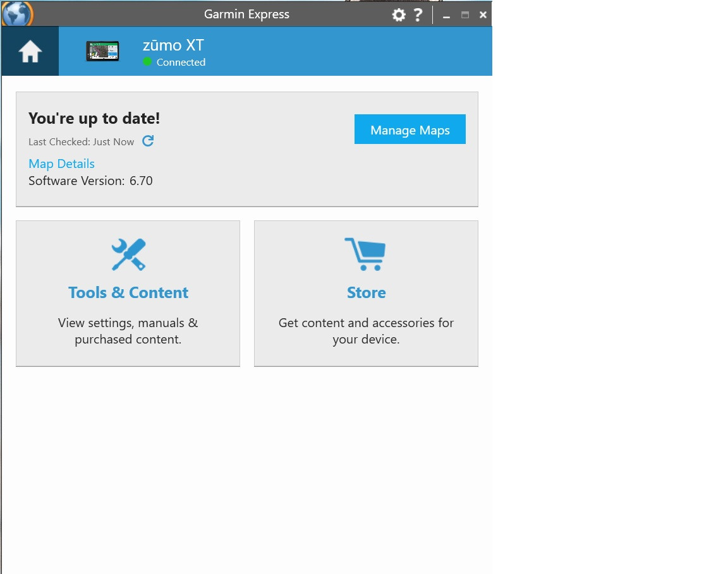Screen dimensions: 728x574
Task: Click the 'Last Checked: Just Now' text
Action: coord(82,142)
